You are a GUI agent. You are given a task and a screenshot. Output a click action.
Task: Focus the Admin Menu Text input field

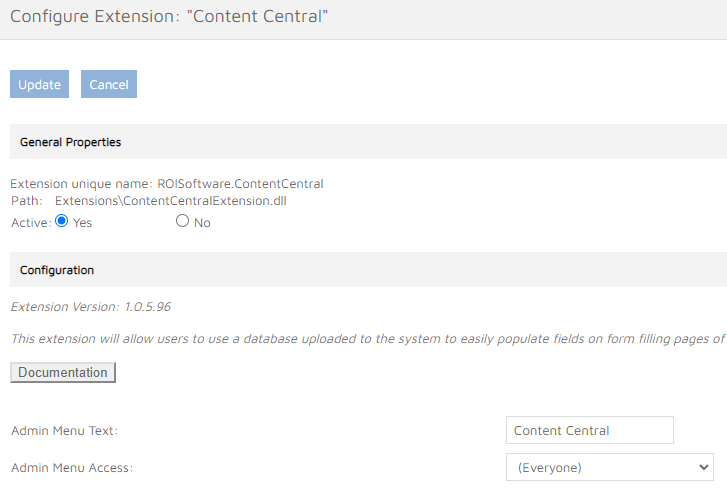(589, 431)
